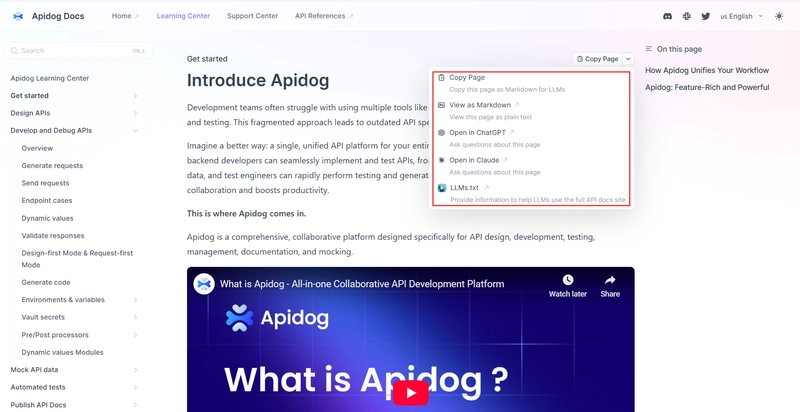Open Apidog Learning Center sidebar item

[x=49, y=78]
